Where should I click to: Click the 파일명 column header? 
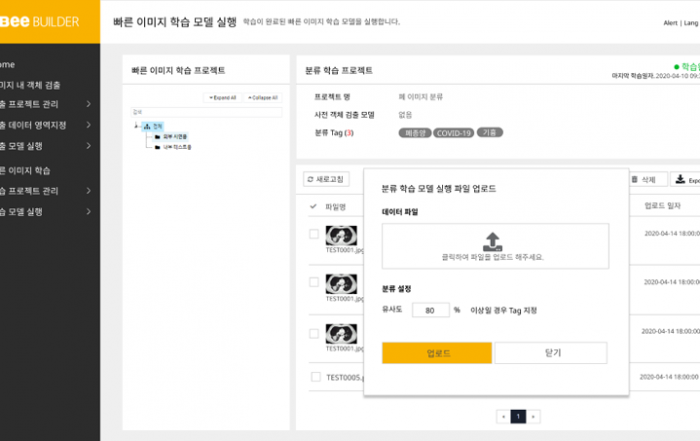point(335,206)
